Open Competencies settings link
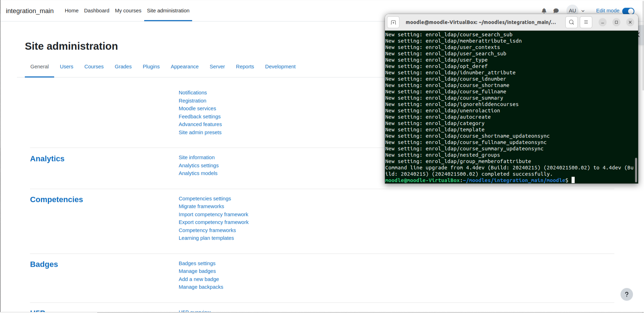The image size is (644, 313). (x=205, y=199)
